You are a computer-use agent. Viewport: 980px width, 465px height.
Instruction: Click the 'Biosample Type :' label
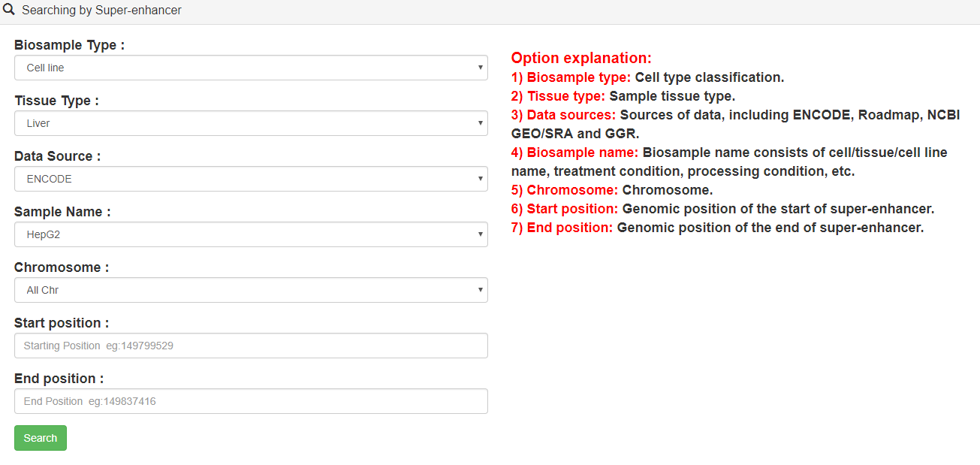pos(69,45)
